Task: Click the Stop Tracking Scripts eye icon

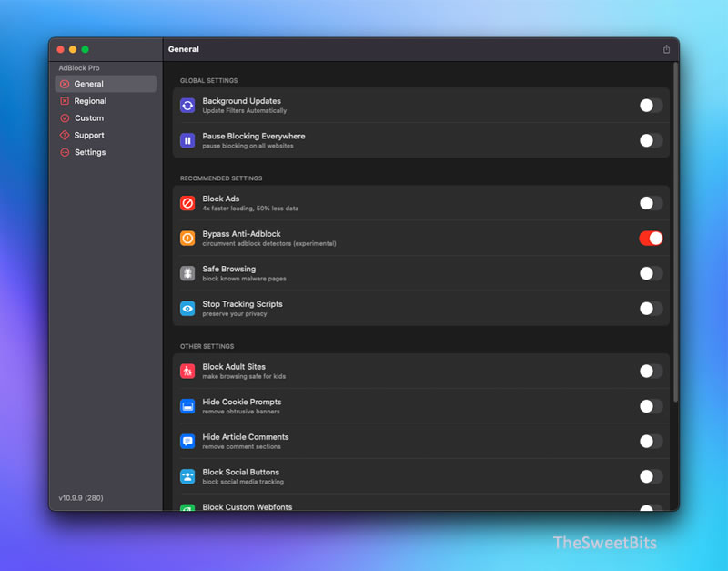Action: pyautogui.click(x=187, y=309)
